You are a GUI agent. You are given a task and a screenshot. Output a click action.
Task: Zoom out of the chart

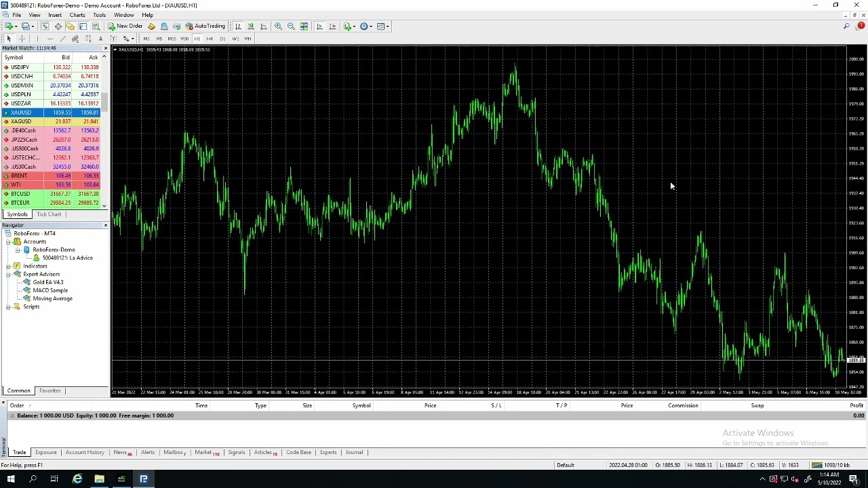[291, 26]
